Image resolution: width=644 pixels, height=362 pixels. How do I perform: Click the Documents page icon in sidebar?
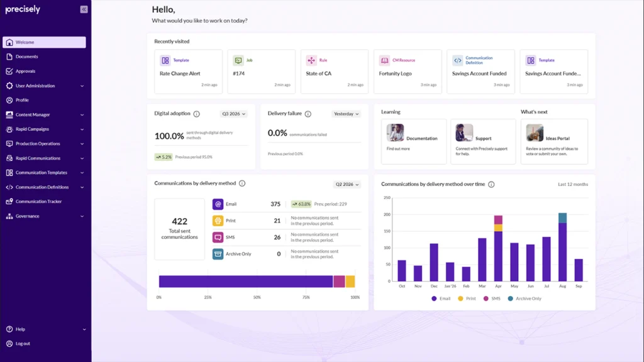pyautogui.click(x=9, y=57)
